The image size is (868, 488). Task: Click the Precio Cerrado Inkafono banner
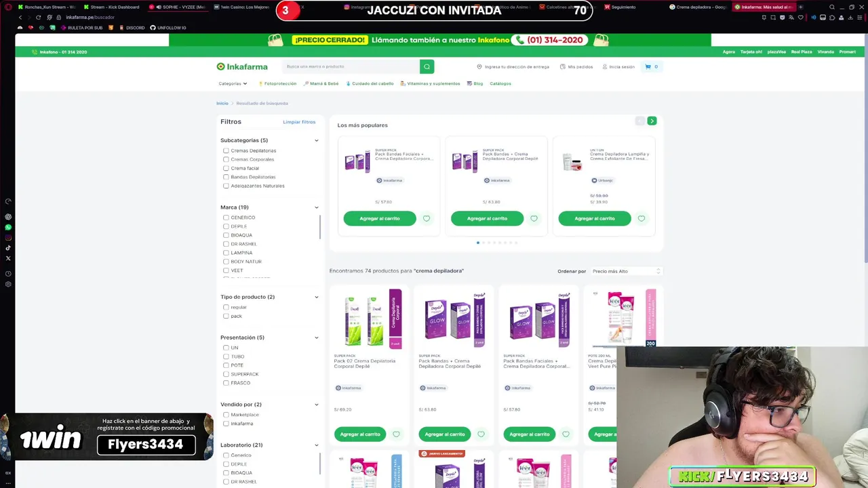tap(439, 40)
